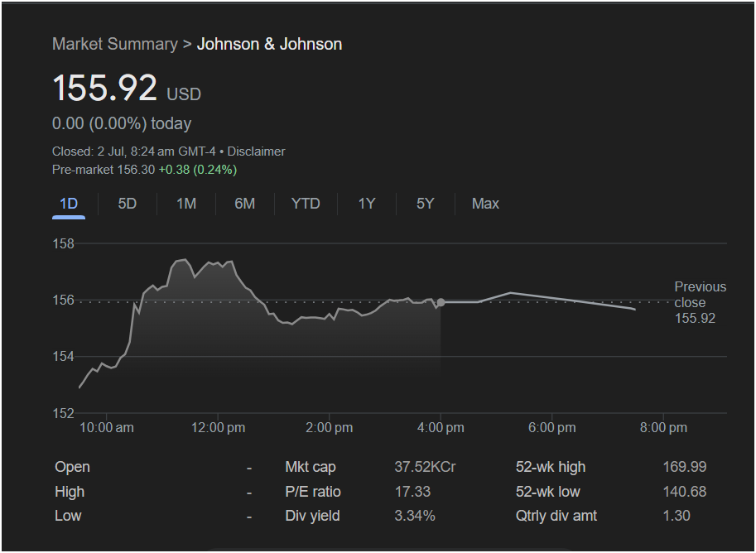Open the 1M chart tab
Viewport: 756px width, 553px height.
[186, 204]
